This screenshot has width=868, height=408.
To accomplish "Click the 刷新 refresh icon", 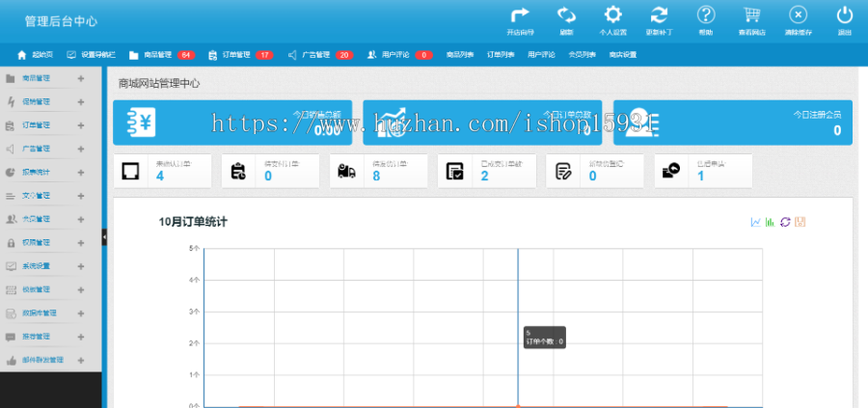I will point(566,14).
